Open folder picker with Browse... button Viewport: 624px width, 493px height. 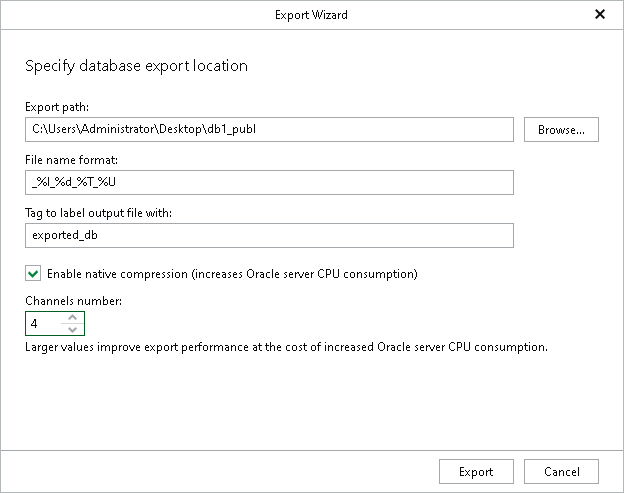coord(561,129)
